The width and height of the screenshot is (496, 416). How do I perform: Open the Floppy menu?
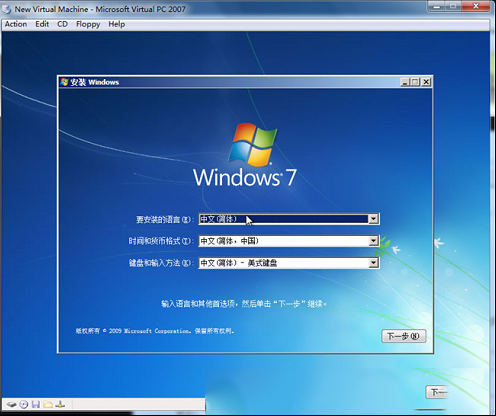pos(88,24)
